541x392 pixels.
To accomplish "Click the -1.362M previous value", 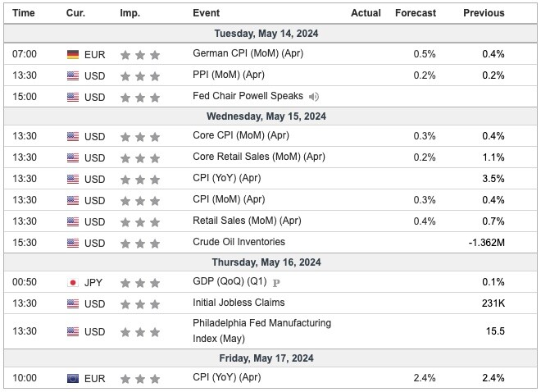I will click(486, 243).
